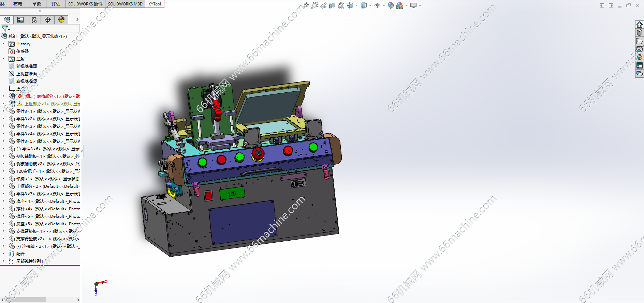
Task: Open the 草图 ribbon tab
Action: tap(36, 4)
